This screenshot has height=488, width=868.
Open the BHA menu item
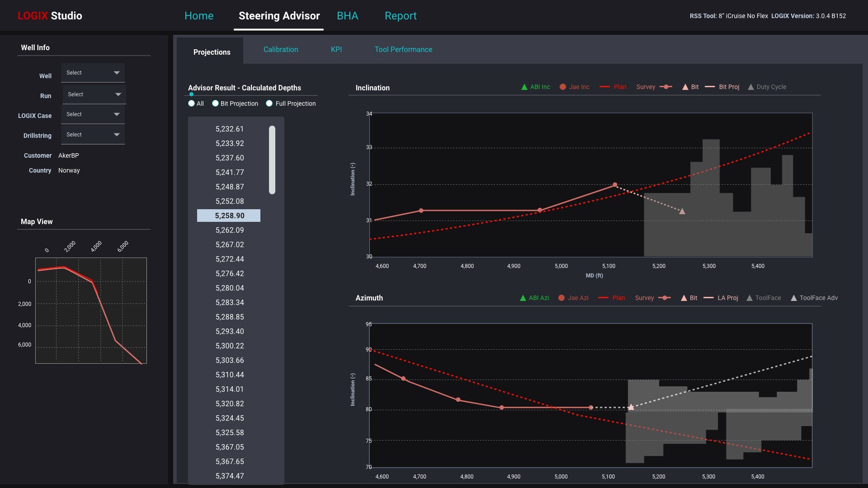pyautogui.click(x=347, y=16)
